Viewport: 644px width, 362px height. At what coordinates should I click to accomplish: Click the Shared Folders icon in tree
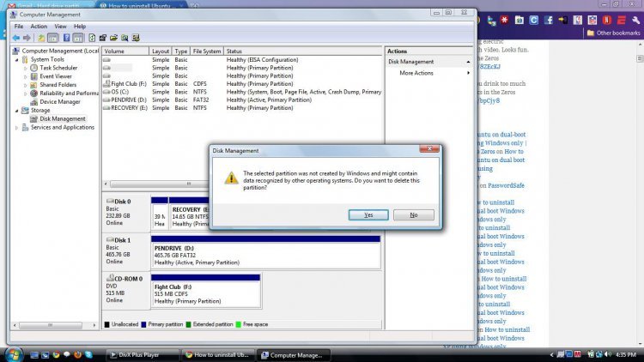[x=34, y=85]
